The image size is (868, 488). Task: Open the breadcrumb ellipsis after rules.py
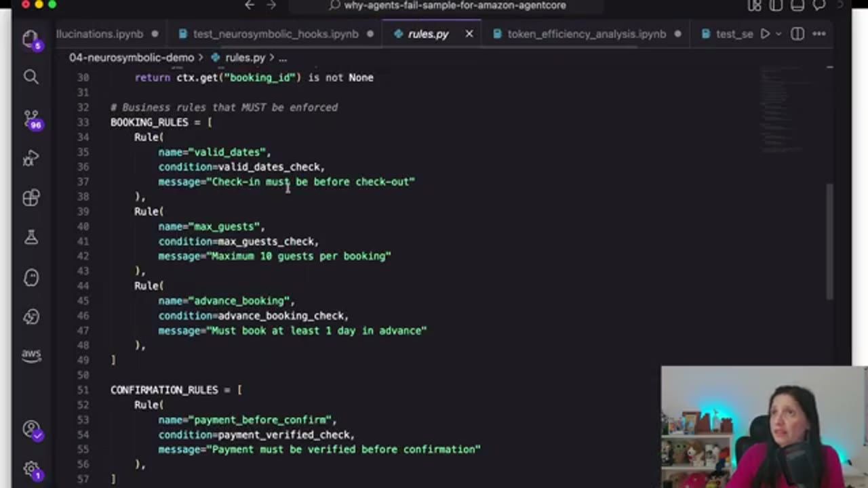[283, 58]
